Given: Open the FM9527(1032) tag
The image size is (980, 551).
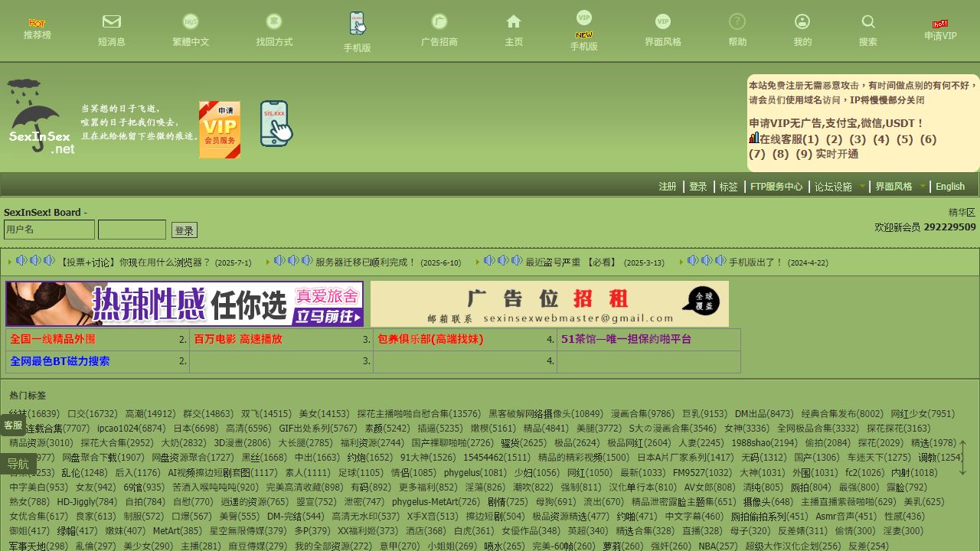Looking at the screenshot, I should pos(702,473).
